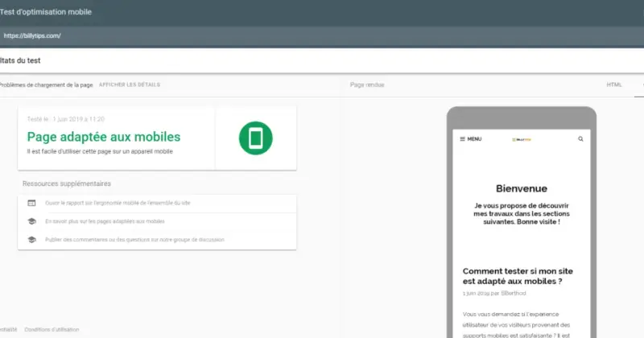The width and height of the screenshot is (644, 338).
Task: Click graduation cap icon beside 'Publier des commentaires'
Action: (31, 240)
